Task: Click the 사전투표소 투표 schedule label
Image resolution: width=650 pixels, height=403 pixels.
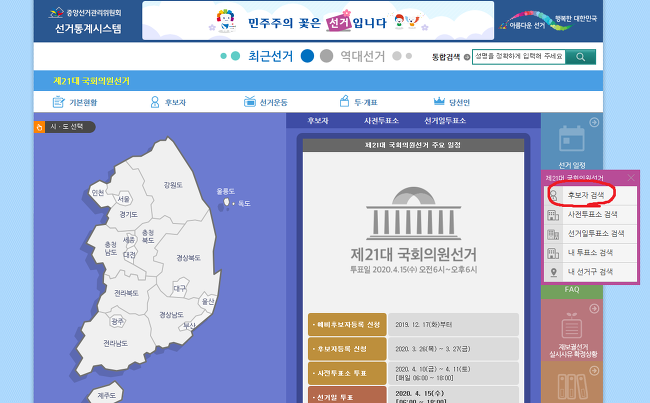Action: coord(347,373)
